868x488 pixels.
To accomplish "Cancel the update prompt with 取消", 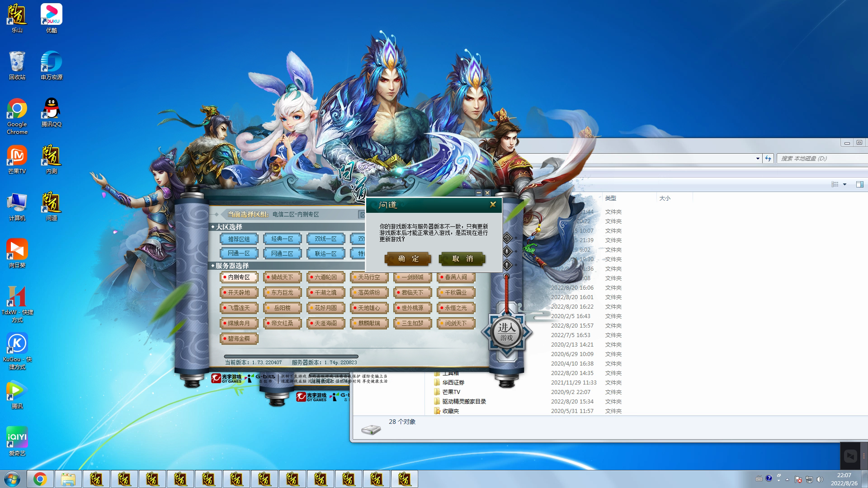I will pyautogui.click(x=462, y=258).
